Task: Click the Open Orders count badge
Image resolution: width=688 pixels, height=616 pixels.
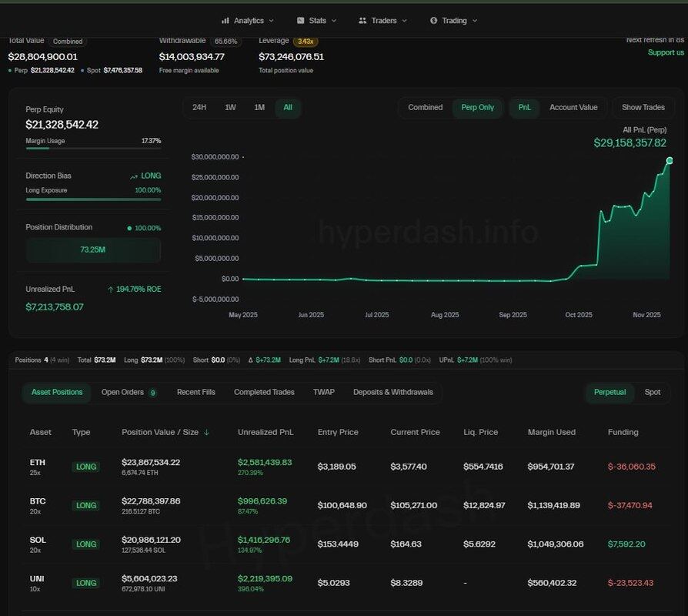Action: (x=153, y=393)
